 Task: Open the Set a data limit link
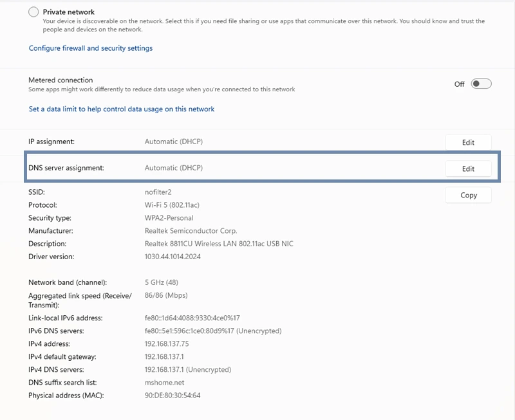(x=122, y=109)
